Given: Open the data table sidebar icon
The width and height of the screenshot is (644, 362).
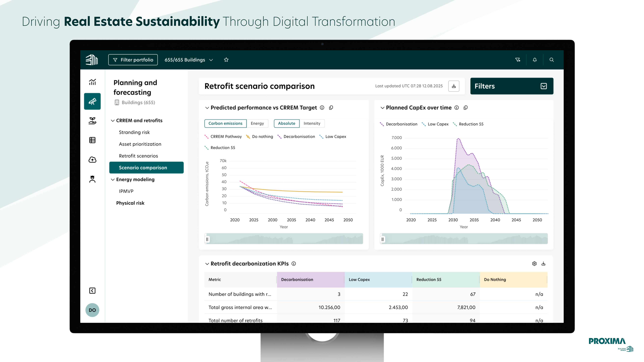Looking at the screenshot, I should click(92, 140).
